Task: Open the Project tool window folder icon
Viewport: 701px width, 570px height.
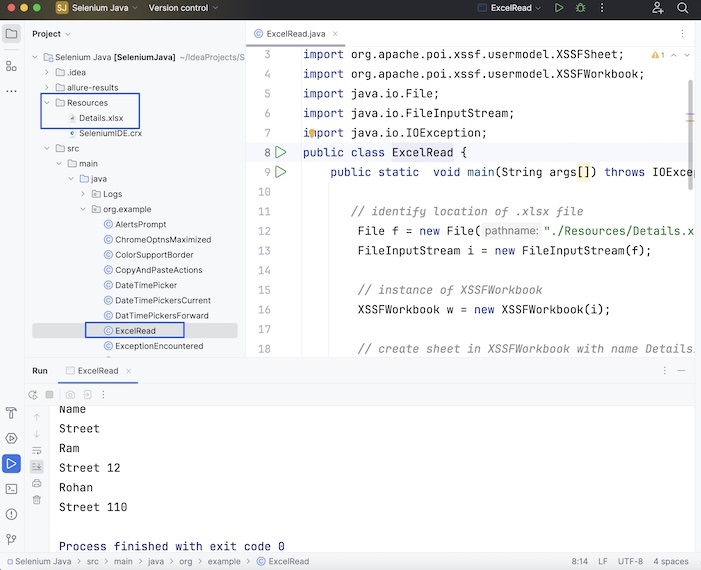Action: pos(11,34)
